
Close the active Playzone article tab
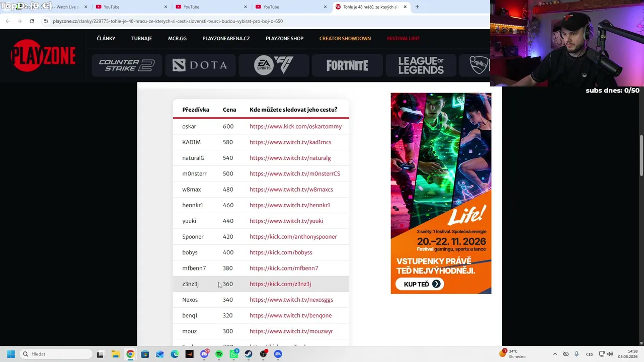click(x=405, y=7)
